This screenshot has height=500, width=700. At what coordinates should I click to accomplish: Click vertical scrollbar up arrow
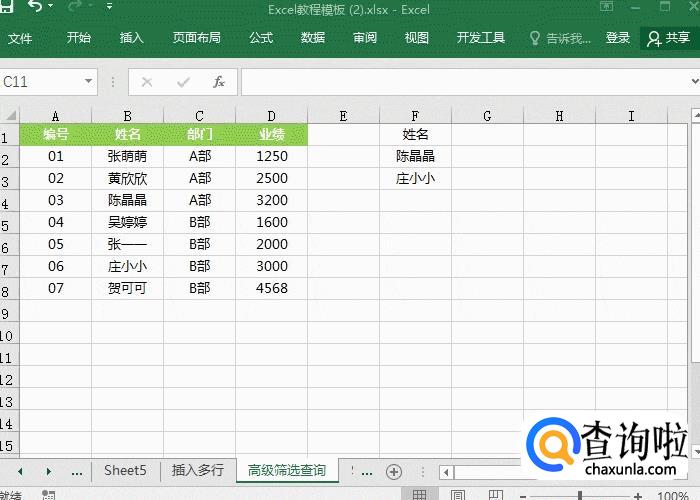(x=696, y=115)
